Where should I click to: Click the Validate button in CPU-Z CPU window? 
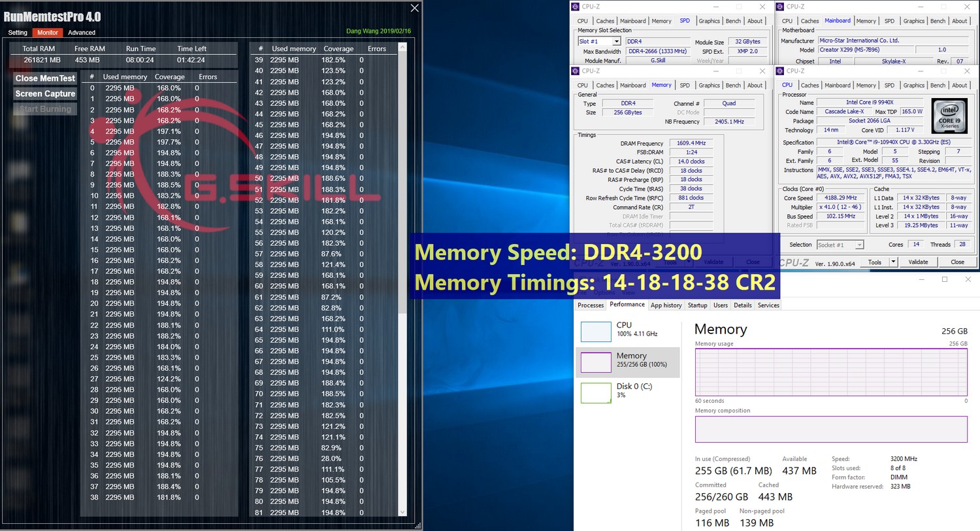pyautogui.click(x=918, y=262)
